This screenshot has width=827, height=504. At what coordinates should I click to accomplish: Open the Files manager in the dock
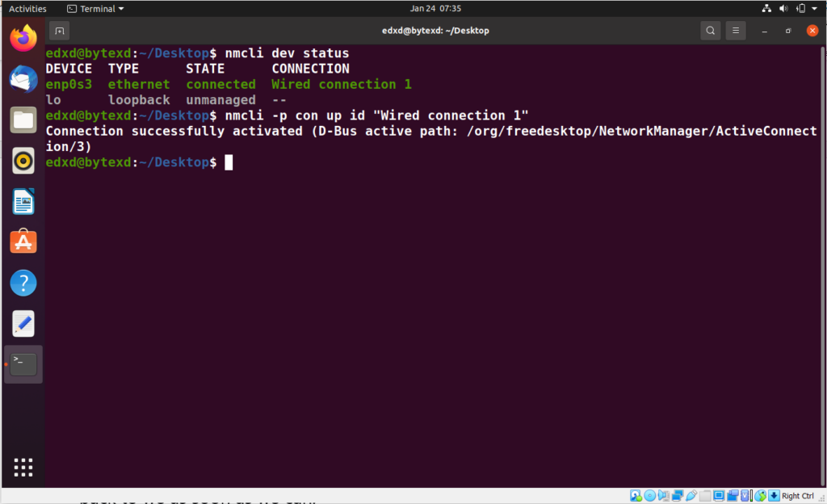23,120
